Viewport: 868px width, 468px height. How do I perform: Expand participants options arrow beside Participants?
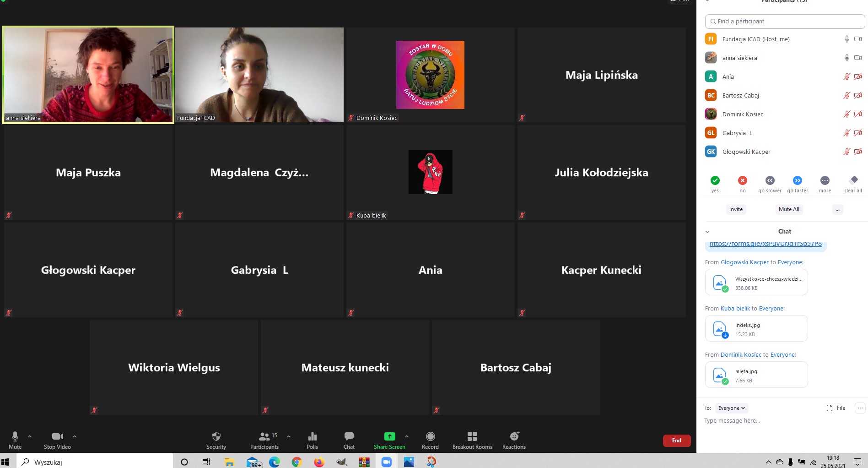[x=289, y=436]
